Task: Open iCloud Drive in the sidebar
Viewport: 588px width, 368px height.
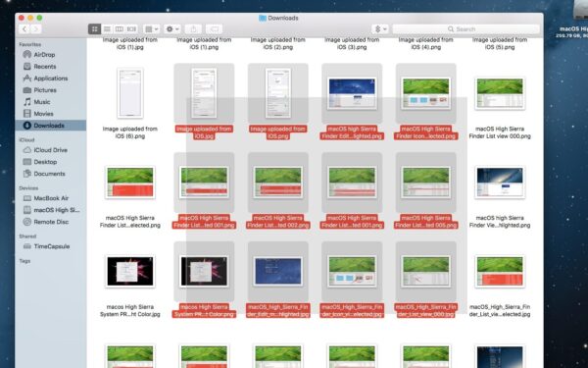Action: (50, 150)
